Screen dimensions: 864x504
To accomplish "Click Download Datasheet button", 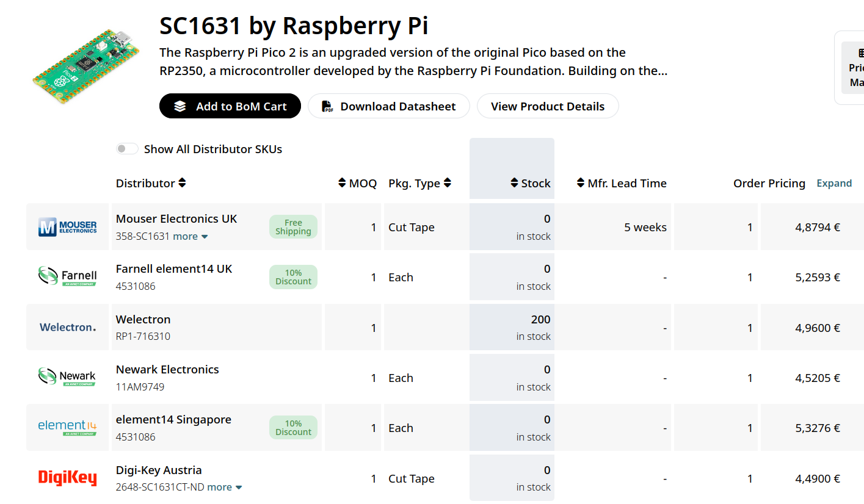I will coord(388,106).
